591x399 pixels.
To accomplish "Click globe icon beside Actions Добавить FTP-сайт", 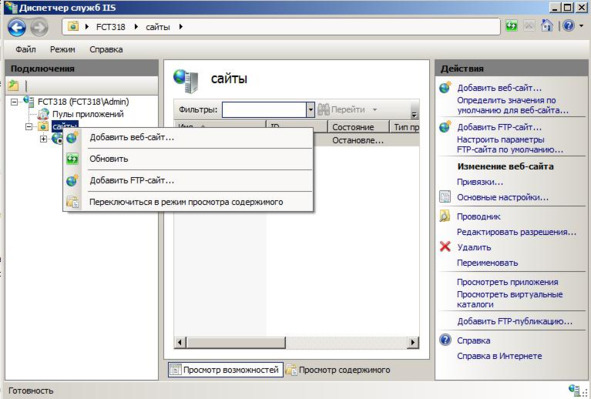I will tap(445, 127).
